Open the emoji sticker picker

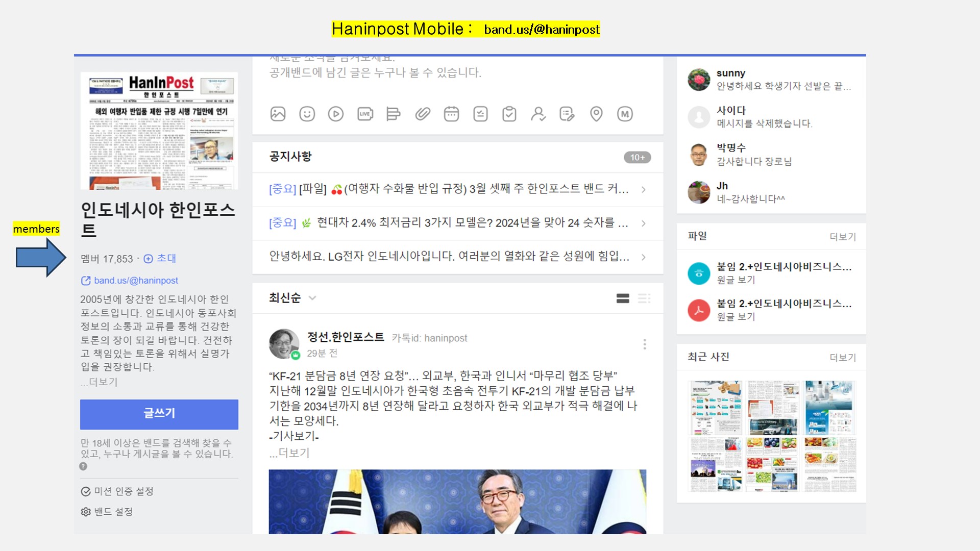307,114
